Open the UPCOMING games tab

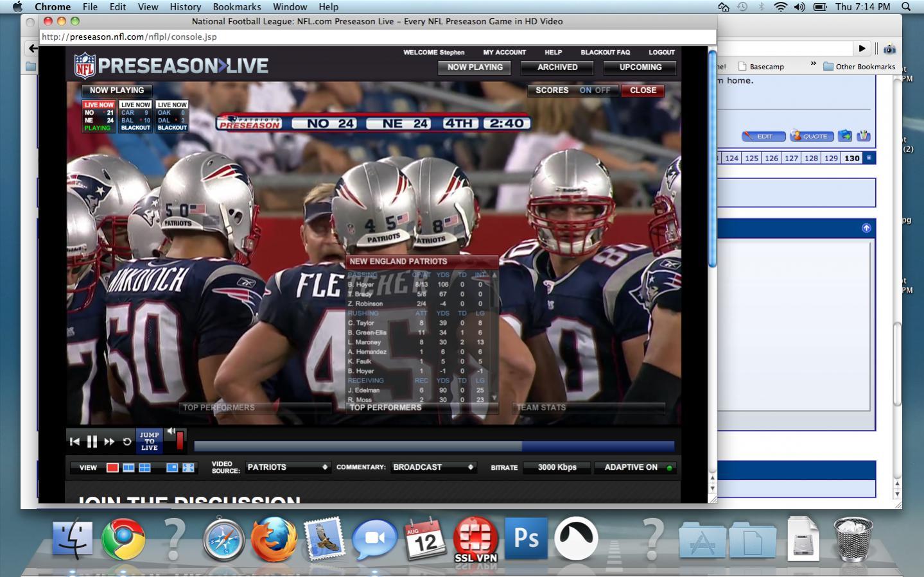pos(640,67)
